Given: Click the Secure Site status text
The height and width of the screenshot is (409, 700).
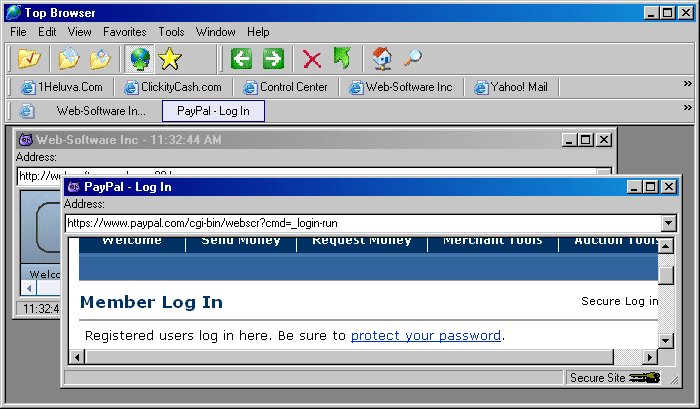Looking at the screenshot, I should 598,378.
